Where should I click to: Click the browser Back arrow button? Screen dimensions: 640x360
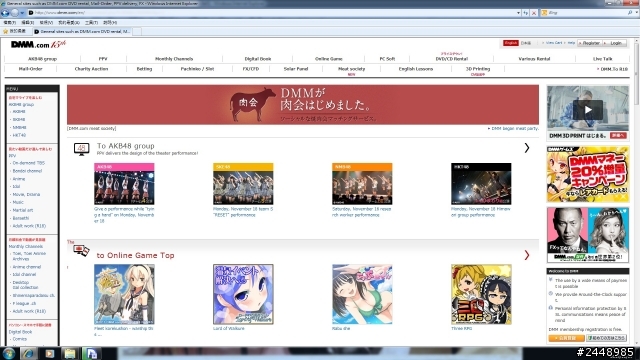tap(5, 13)
